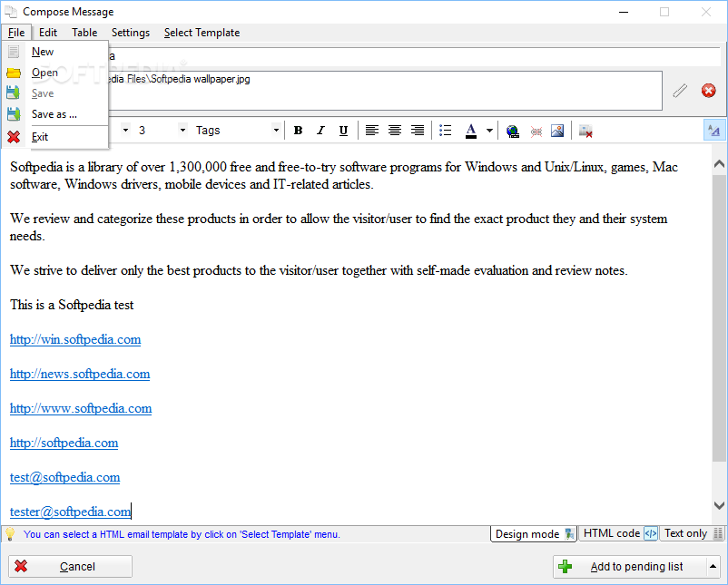The width and height of the screenshot is (728, 585).
Task: Click the lightbulb tip icon in status bar
Action: [10, 534]
